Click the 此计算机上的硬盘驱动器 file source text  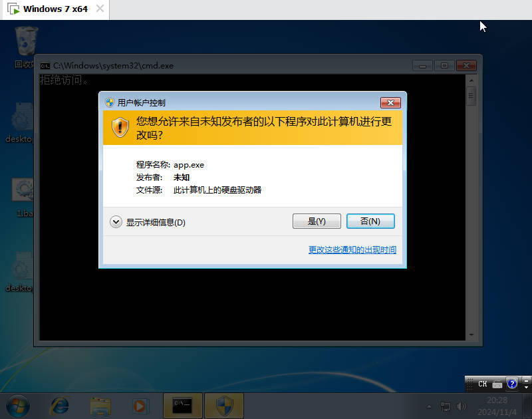pos(217,190)
